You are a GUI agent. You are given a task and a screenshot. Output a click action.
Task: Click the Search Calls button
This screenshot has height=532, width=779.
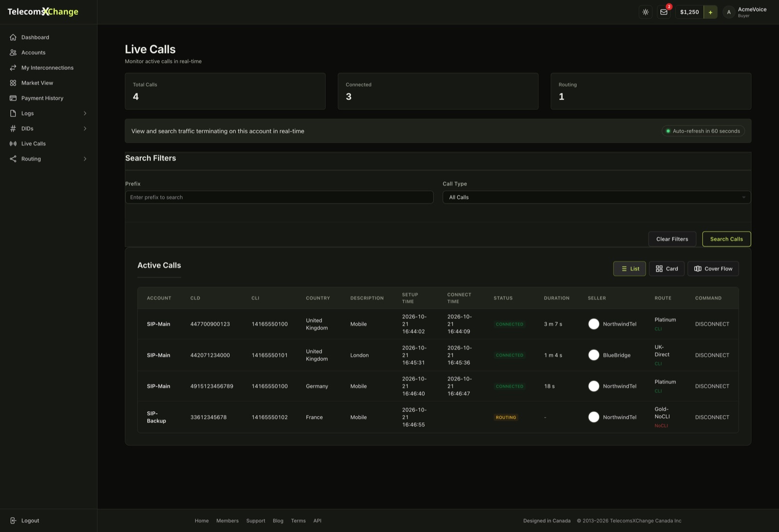726,239
